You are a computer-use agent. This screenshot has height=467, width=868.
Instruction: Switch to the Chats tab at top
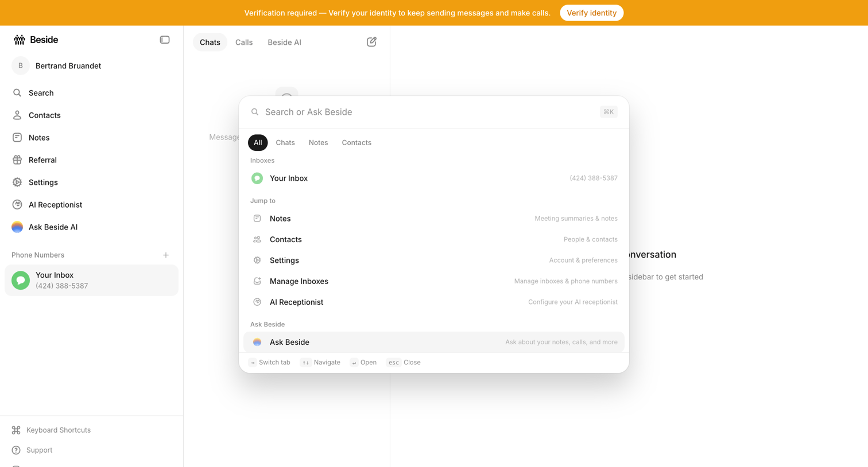click(210, 42)
